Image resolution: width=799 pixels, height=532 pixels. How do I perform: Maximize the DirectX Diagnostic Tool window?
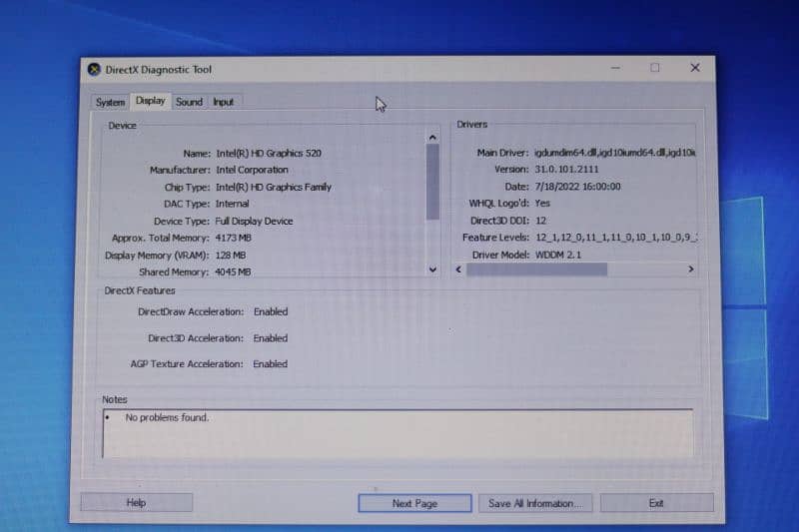pyautogui.click(x=655, y=68)
